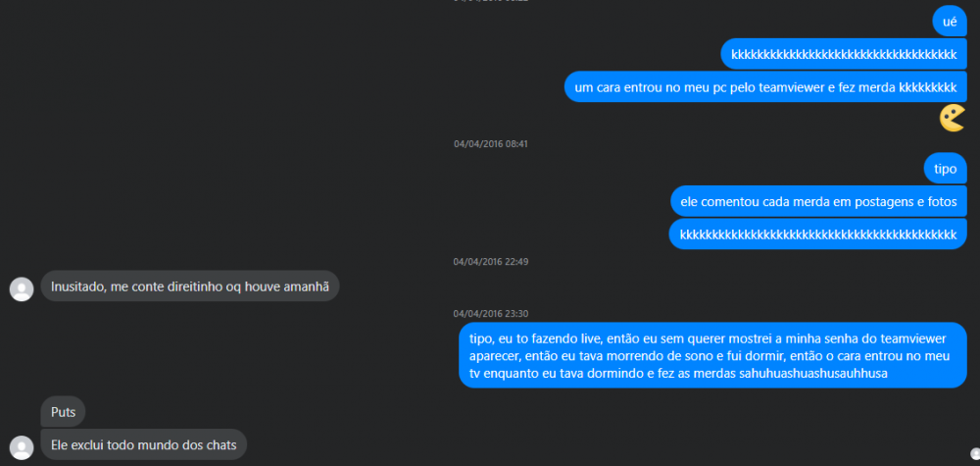
Task: Click "sahuhuashuashusauhhusa" text in long message
Action: pyautogui.click(x=813, y=374)
